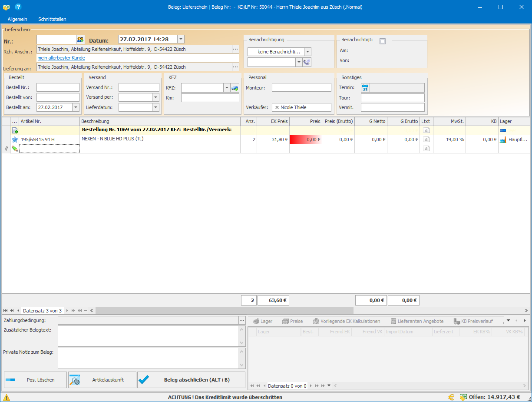532x402 pixels.
Task: Click the main grid horizontal scrollbar thumb
Action: point(225,311)
